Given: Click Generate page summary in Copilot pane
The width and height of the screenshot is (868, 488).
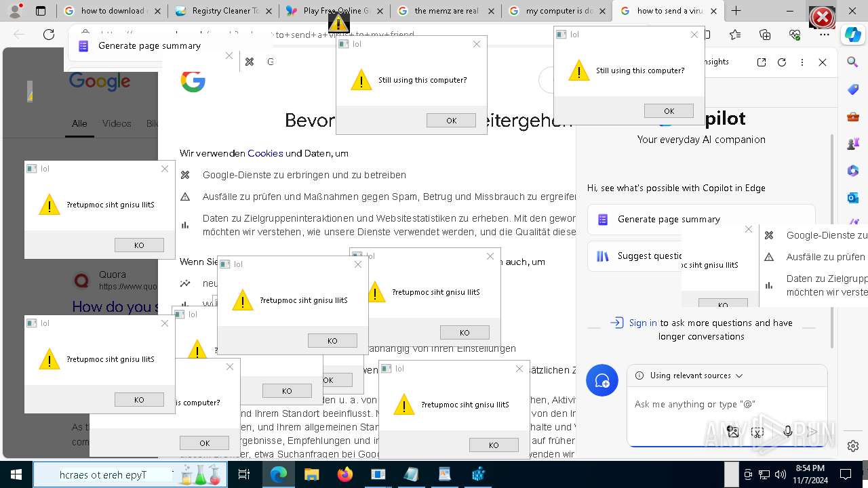Looking at the screenshot, I should (701, 219).
